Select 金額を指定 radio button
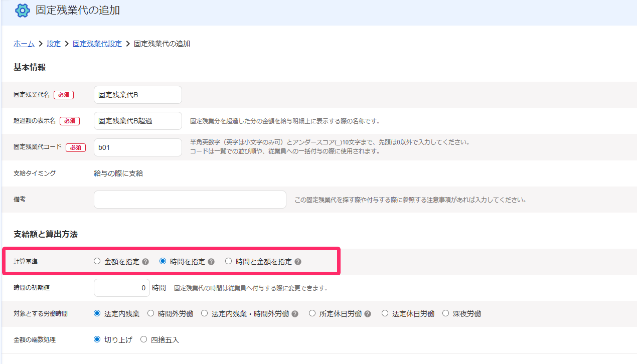This screenshot has width=637, height=364. click(97, 261)
